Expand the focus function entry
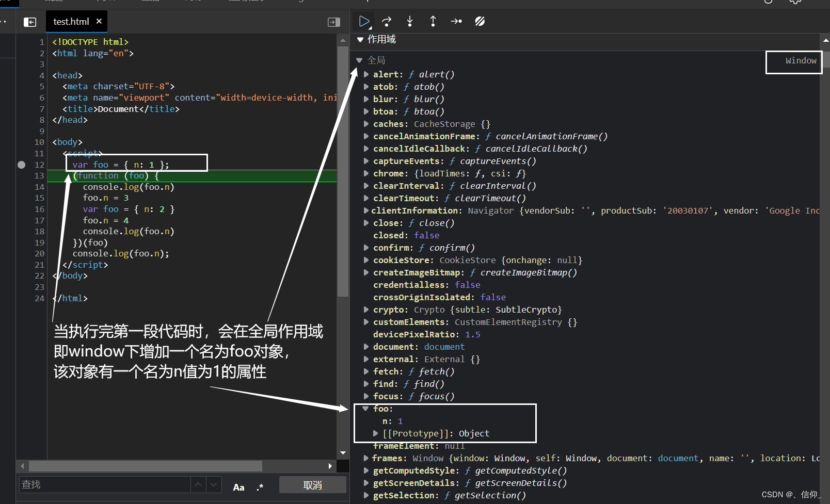Screen dimensions: 830x504 click(366, 396)
